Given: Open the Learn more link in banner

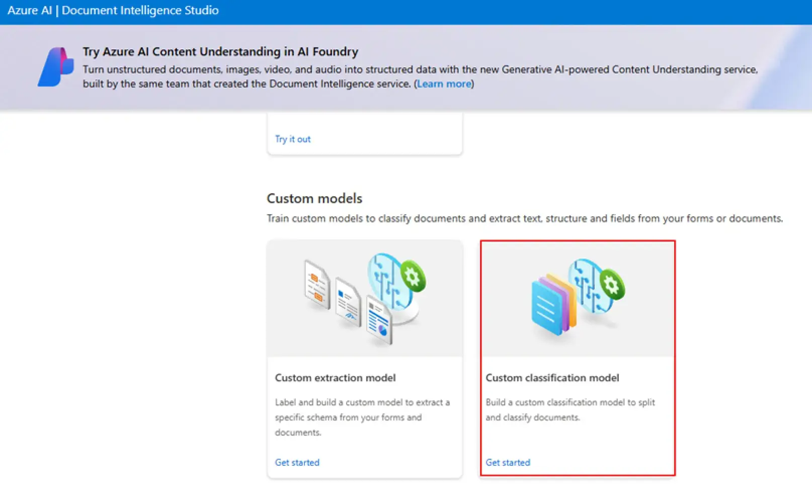Looking at the screenshot, I should [444, 84].
